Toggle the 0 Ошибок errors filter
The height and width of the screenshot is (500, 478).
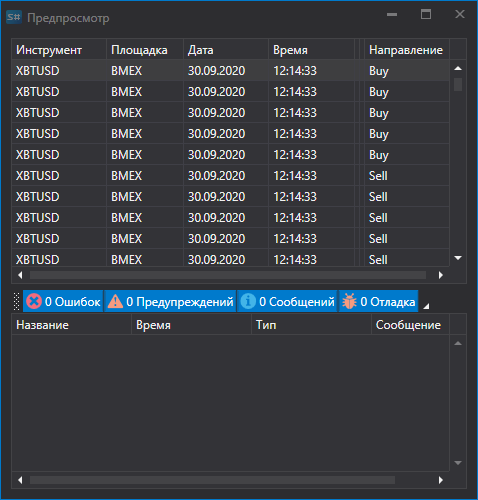63,301
